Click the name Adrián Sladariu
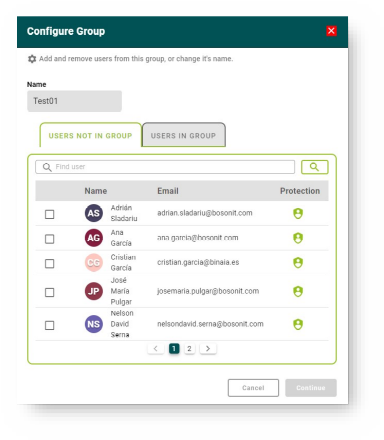This screenshot has width=384, height=440. point(124,213)
